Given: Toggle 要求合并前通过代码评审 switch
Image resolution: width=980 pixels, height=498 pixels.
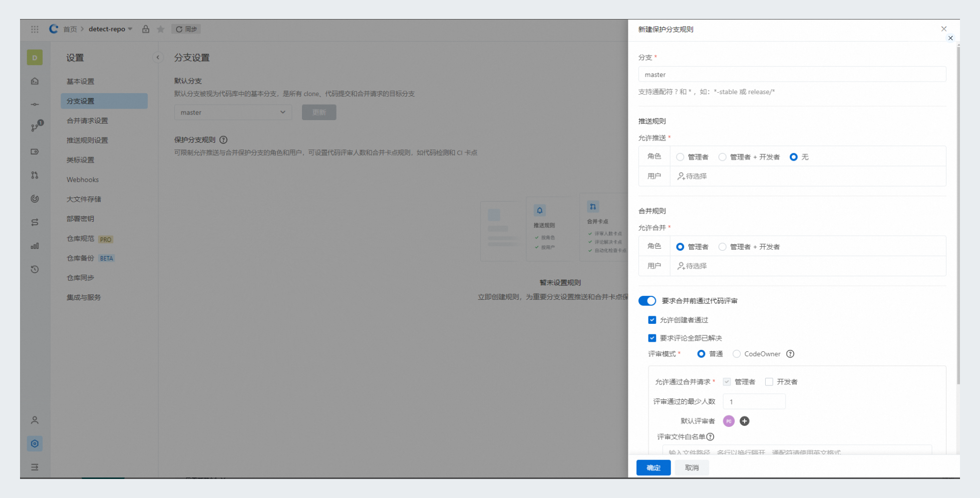Looking at the screenshot, I should [647, 301].
